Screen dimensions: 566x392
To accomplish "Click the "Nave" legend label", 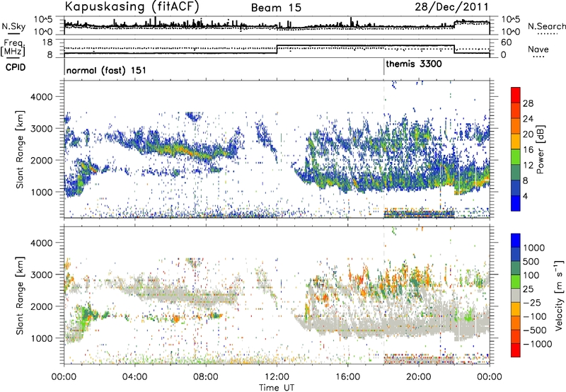I will coord(538,49).
